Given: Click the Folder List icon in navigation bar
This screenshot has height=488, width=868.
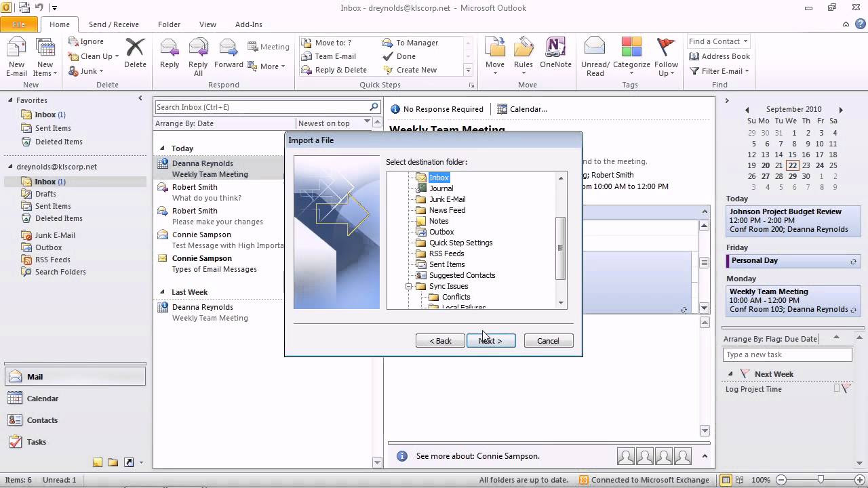Looking at the screenshot, I should coord(113,462).
